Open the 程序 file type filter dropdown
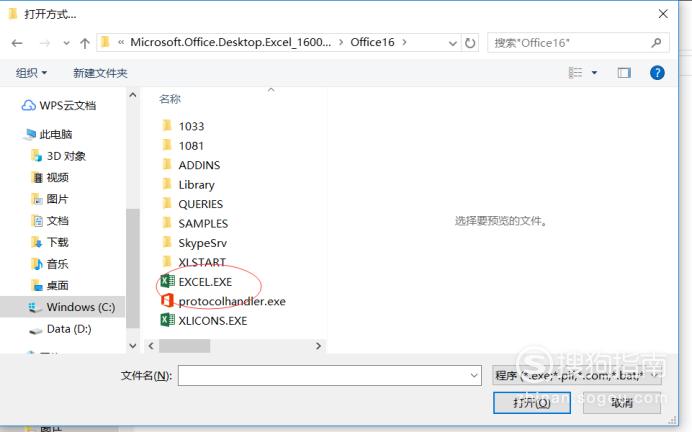692x432 pixels. pos(577,376)
